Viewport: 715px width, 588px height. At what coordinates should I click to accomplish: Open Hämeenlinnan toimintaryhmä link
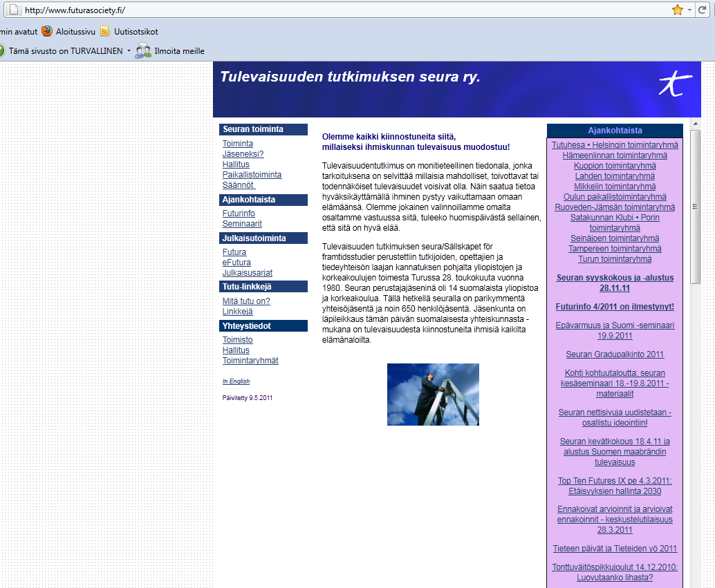click(x=615, y=155)
